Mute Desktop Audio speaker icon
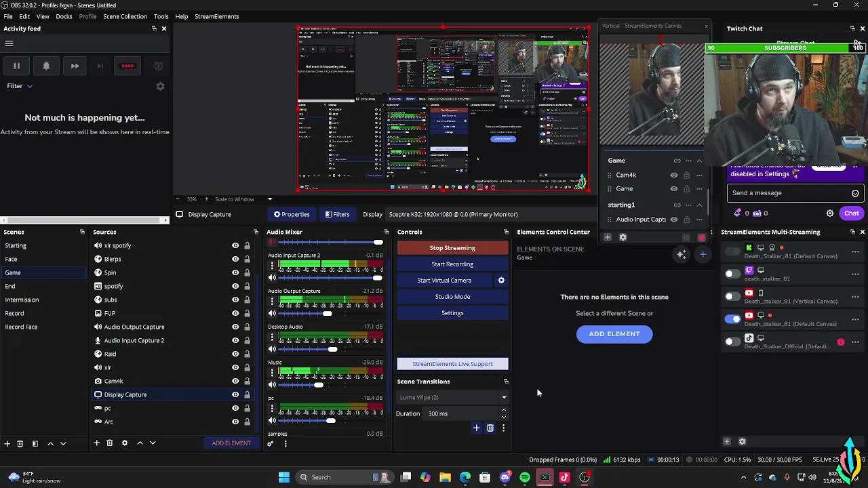This screenshot has width=868, height=488. click(x=272, y=349)
